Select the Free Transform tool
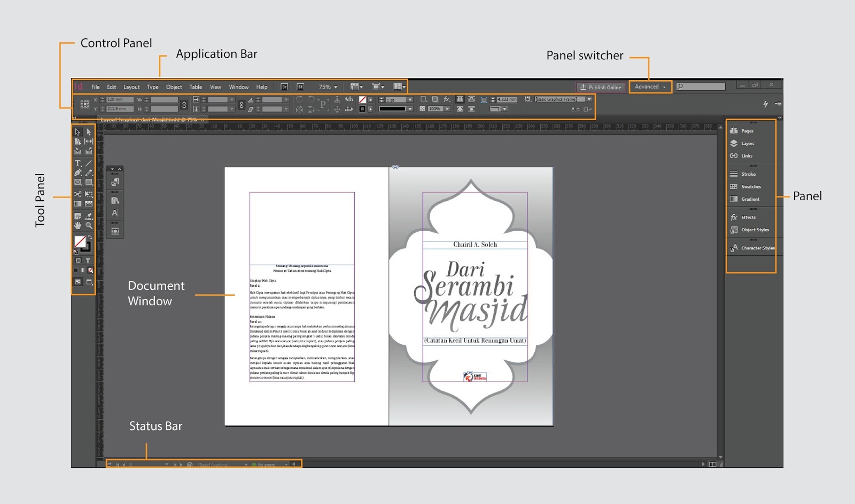The height and width of the screenshot is (504, 855). (x=89, y=194)
